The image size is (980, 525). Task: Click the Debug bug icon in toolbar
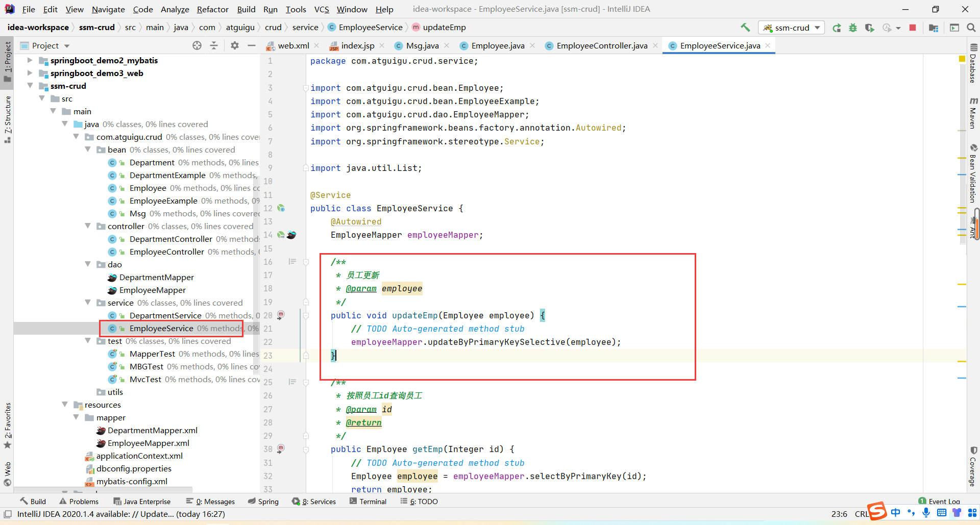[853, 28]
